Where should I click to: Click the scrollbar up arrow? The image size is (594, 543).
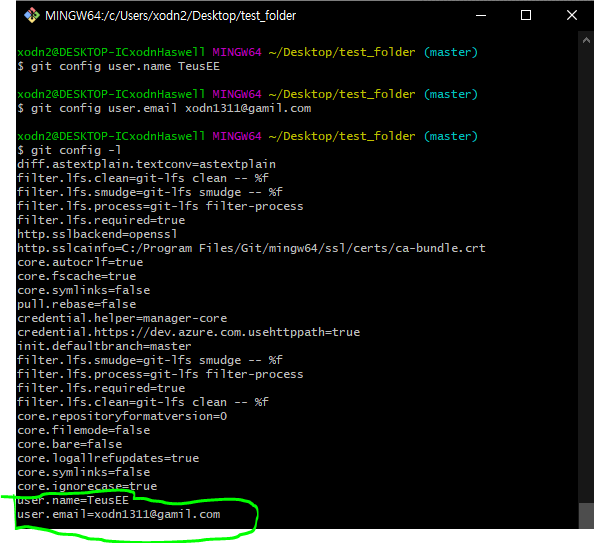586,41
